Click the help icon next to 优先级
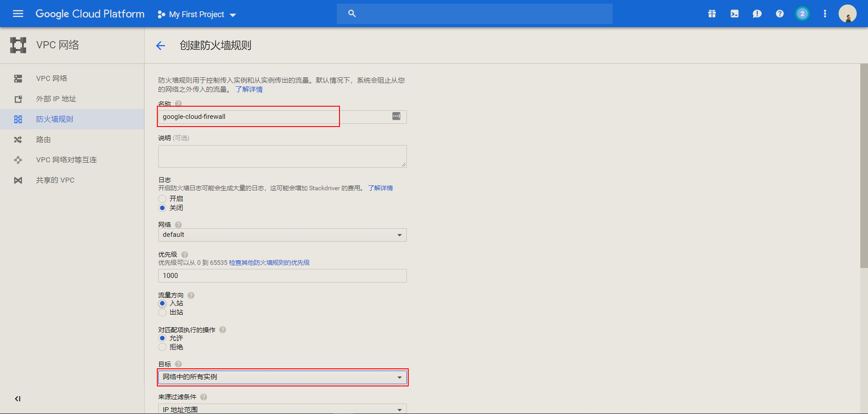Viewport: 868px width, 414px height. 184,254
